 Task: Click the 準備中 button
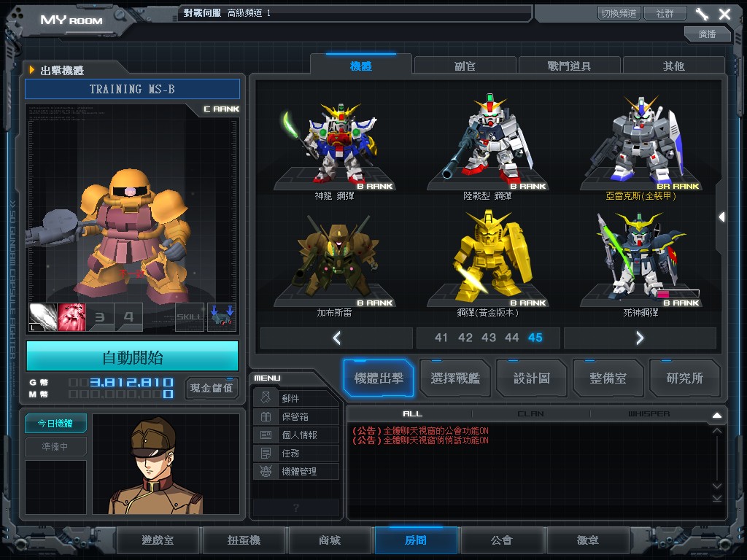click(x=55, y=447)
